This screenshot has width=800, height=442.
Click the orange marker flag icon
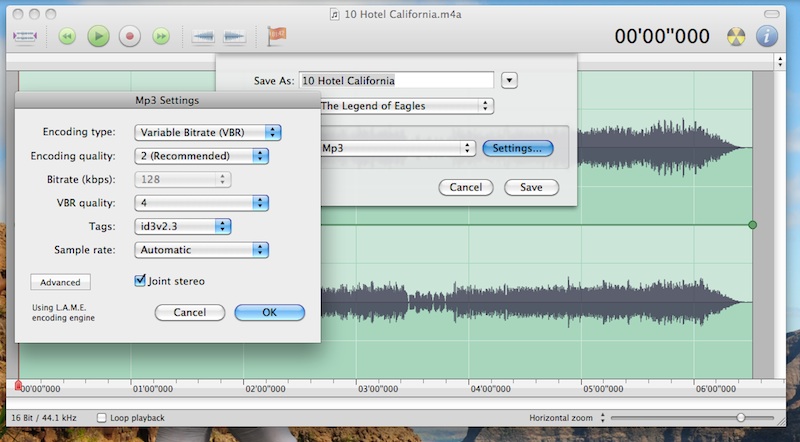pos(275,37)
